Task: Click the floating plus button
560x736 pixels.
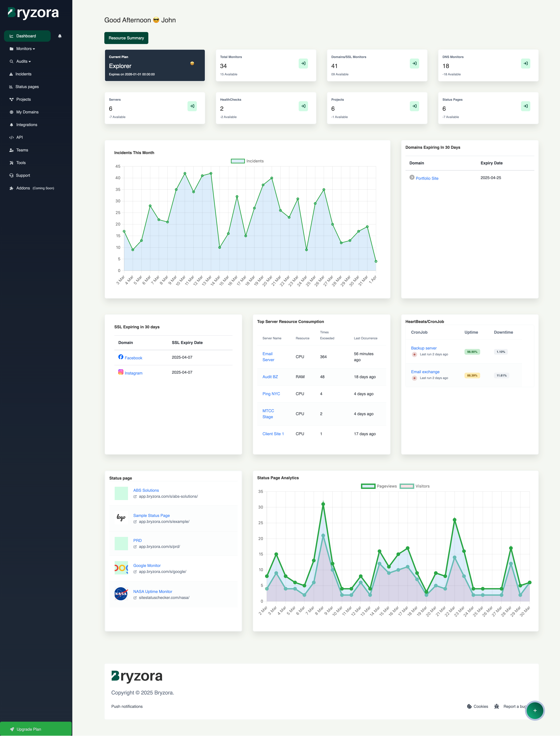Action: click(535, 711)
